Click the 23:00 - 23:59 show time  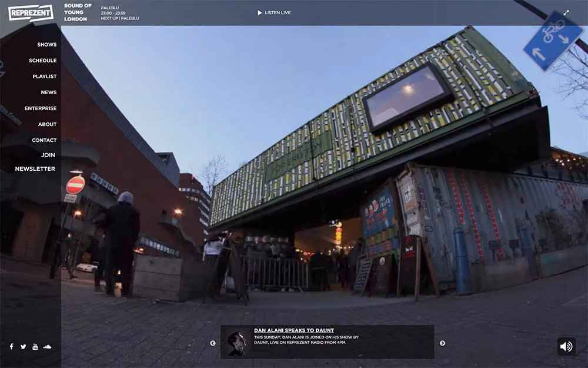click(x=113, y=13)
